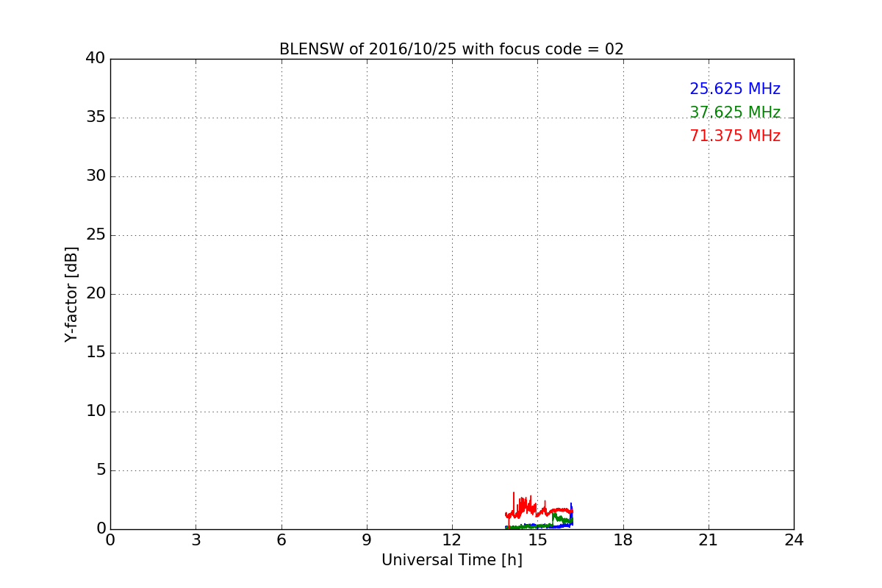
Task: Click x-axis tick label 18
Action: click(623, 540)
